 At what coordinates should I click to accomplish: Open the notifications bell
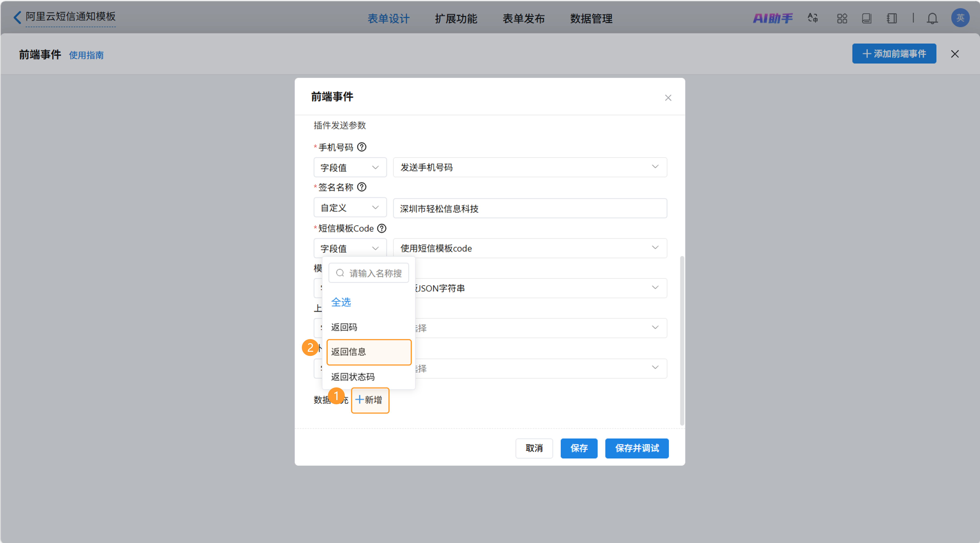pos(932,18)
